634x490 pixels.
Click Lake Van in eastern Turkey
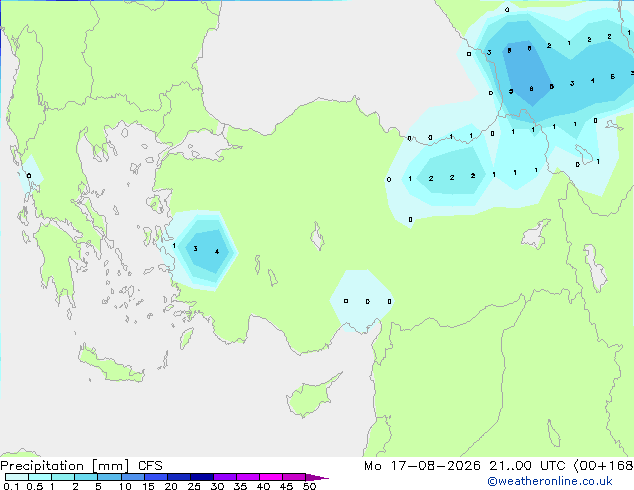pyautogui.click(x=536, y=234)
